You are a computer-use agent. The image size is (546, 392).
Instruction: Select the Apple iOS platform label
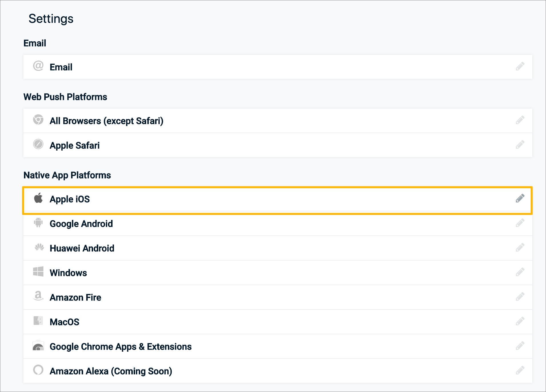70,199
